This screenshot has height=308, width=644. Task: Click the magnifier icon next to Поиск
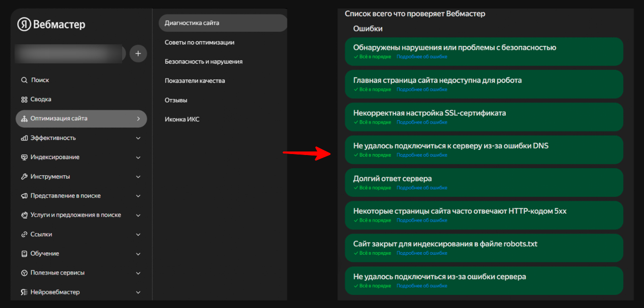tap(24, 80)
